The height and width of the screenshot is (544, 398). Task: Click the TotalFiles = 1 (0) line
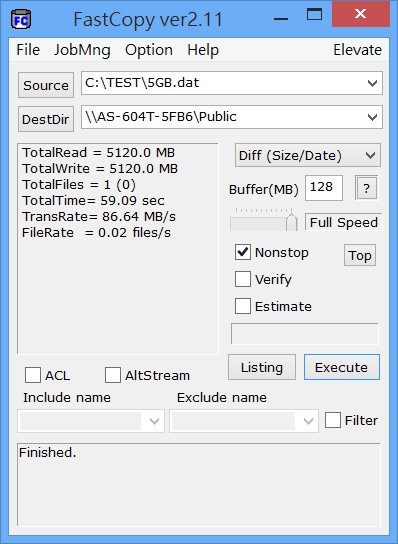coord(79,185)
